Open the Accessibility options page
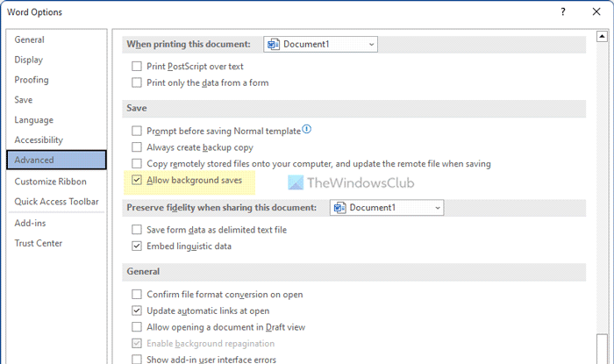Image resolution: width=614 pixels, height=364 pixels. [x=39, y=140]
